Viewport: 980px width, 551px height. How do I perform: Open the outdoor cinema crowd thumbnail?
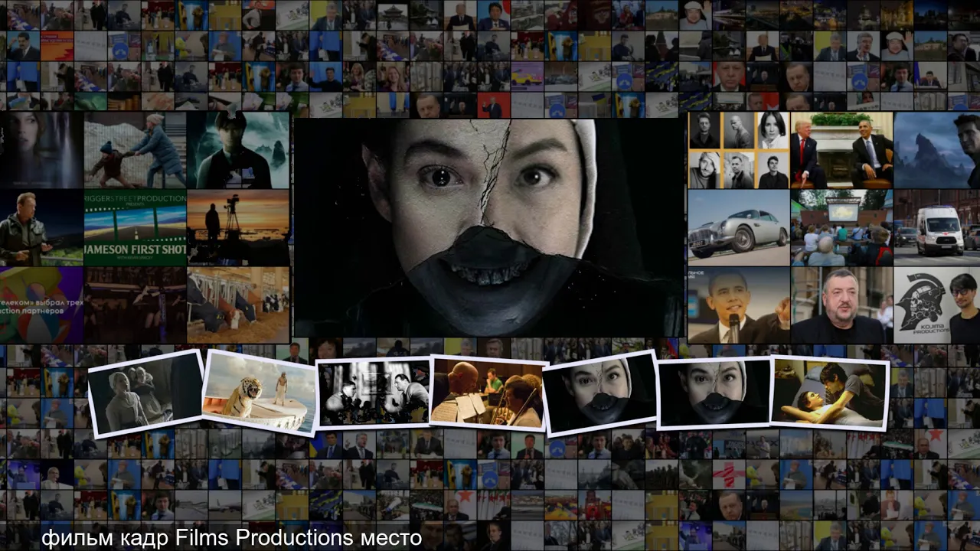tap(841, 228)
